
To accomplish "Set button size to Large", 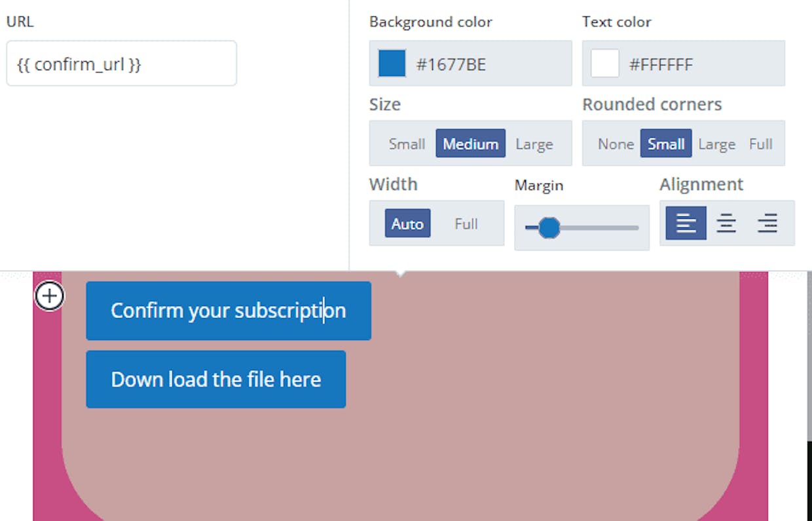I will pyautogui.click(x=534, y=144).
